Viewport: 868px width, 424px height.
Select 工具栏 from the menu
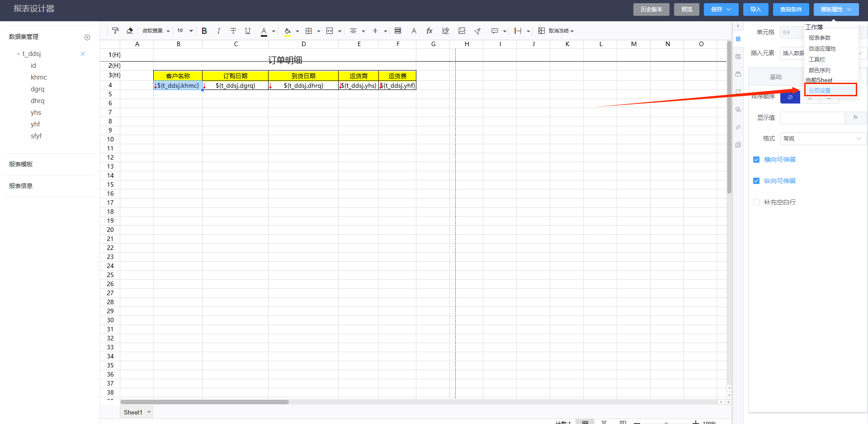coord(817,60)
